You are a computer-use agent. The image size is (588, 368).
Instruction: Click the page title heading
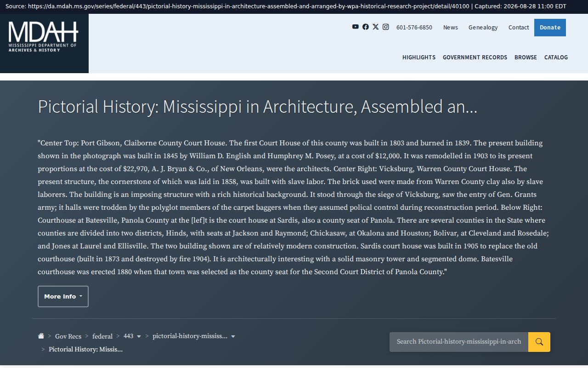[258, 106]
